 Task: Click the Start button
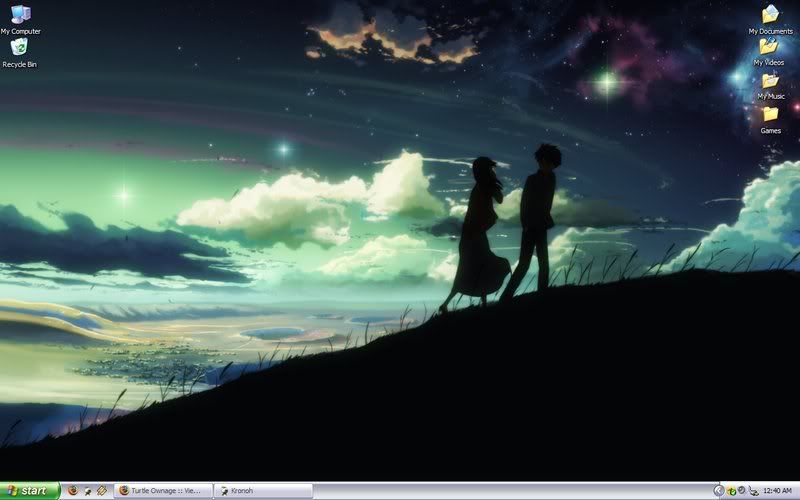(29, 491)
